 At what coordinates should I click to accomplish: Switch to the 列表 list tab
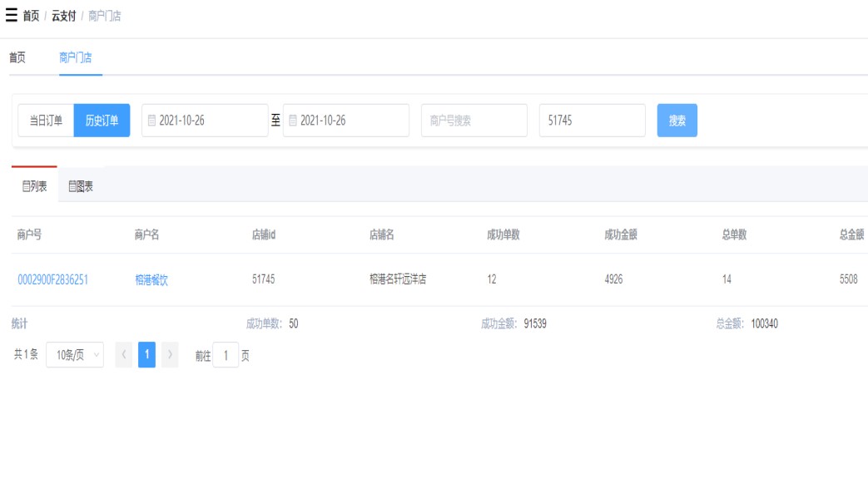pos(34,186)
